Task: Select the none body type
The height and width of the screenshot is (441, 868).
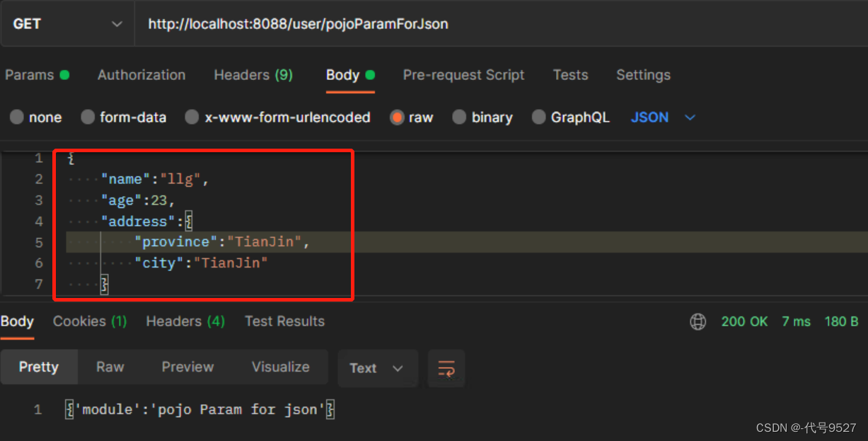Action: coord(36,118)
